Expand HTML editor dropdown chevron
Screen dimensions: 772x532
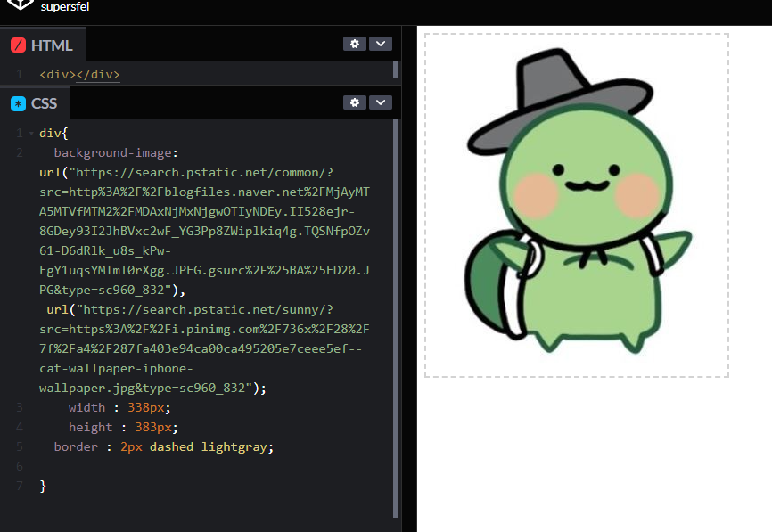tap(381, 44)
